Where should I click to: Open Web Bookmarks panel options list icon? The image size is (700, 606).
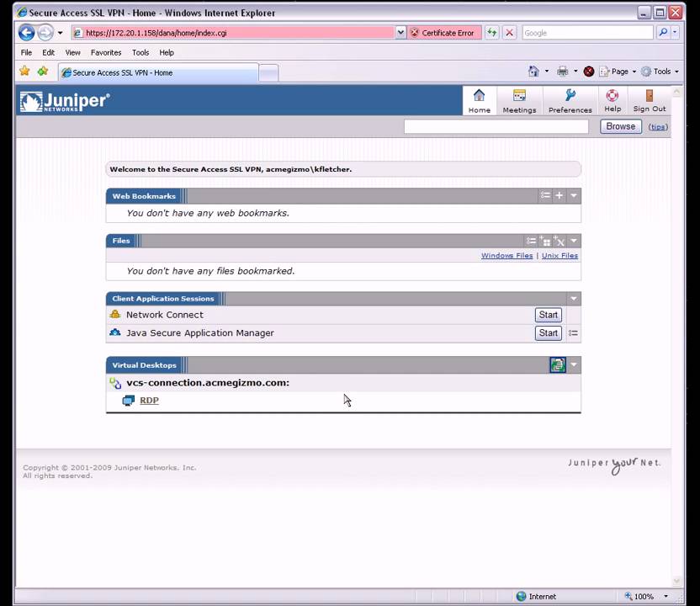tap(545, 195)
